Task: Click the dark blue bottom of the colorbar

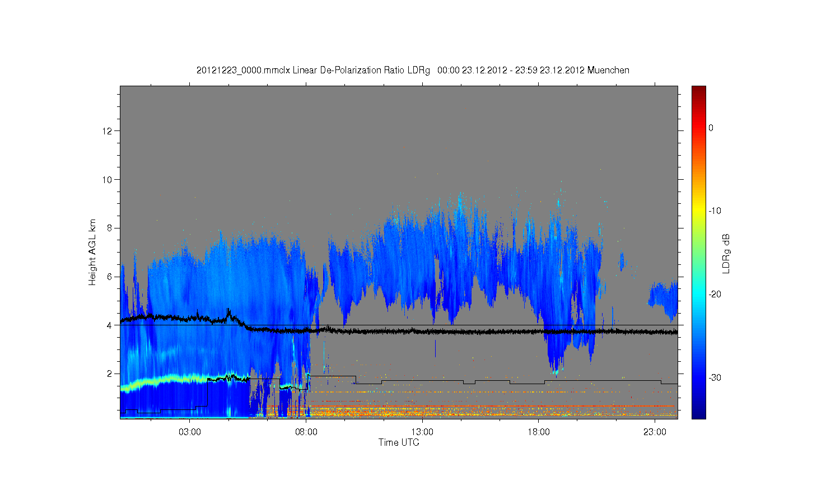Action: tap(698, 414)
